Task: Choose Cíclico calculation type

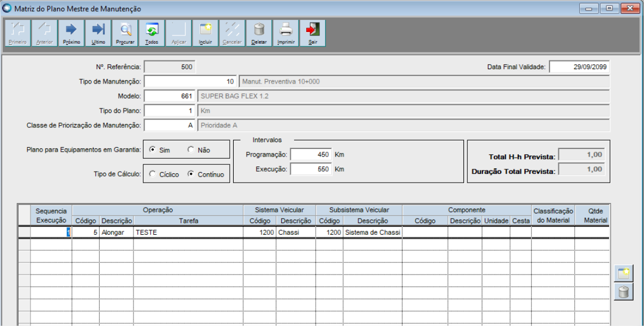Action: pos(152,174)
